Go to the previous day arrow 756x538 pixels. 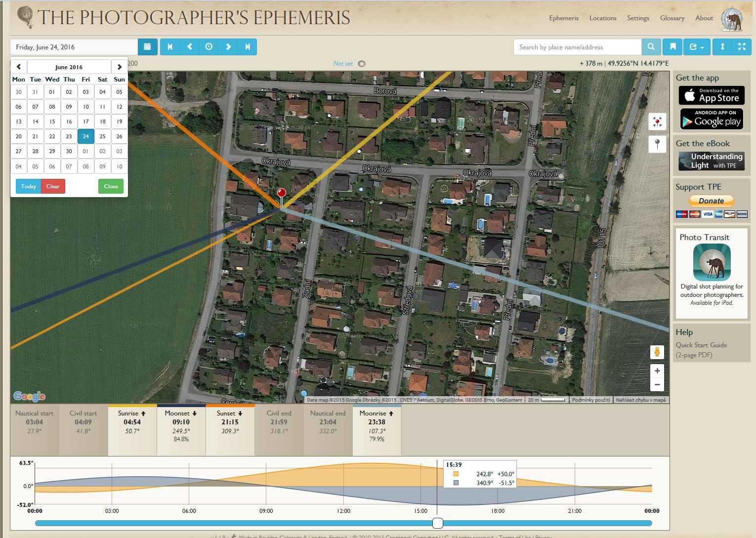coord(189,47)
